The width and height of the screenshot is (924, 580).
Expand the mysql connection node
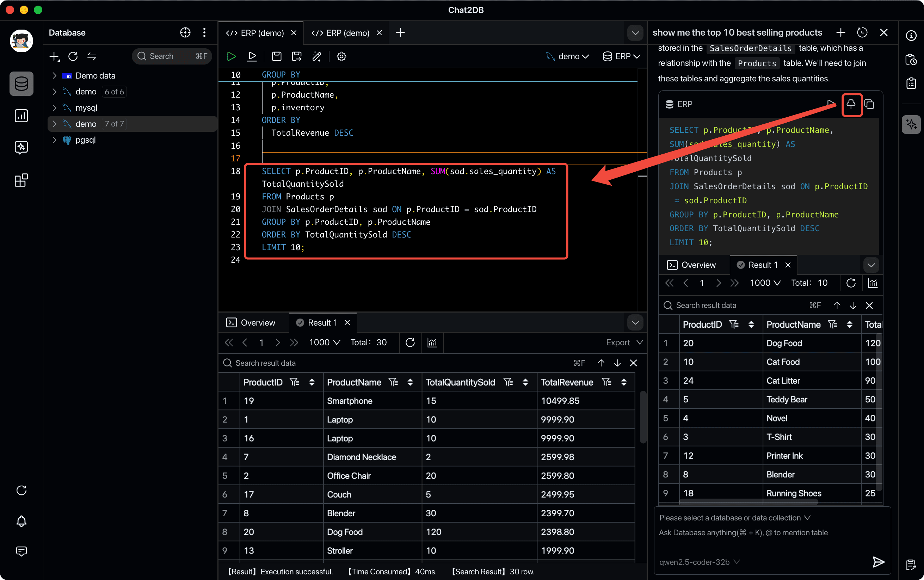54,108
